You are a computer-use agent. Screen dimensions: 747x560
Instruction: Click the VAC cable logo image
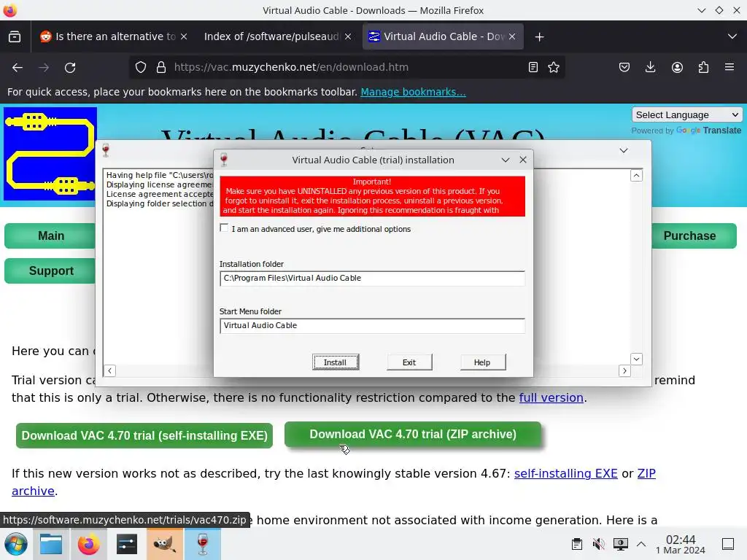coord(50,154)
